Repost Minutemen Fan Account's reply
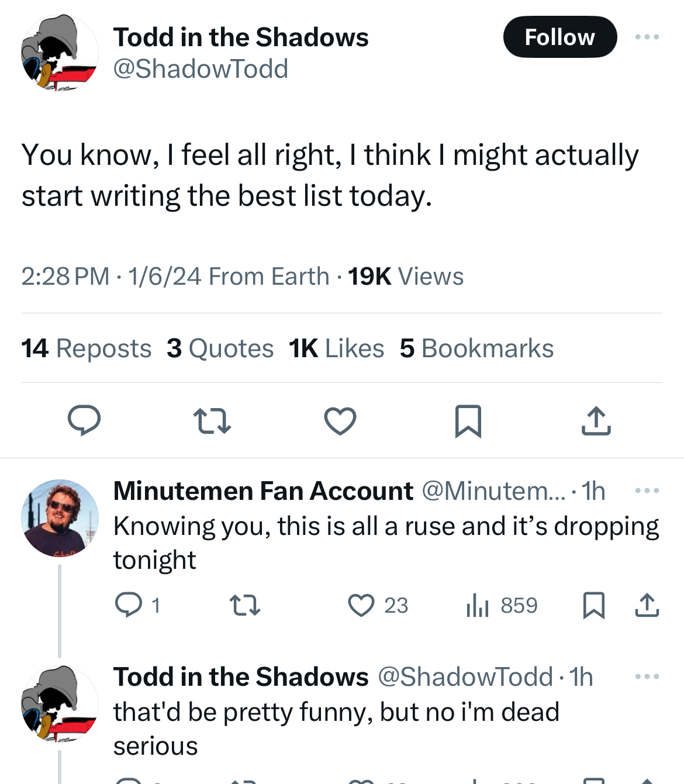The image size is (684, 784). [x=245, y=605]
